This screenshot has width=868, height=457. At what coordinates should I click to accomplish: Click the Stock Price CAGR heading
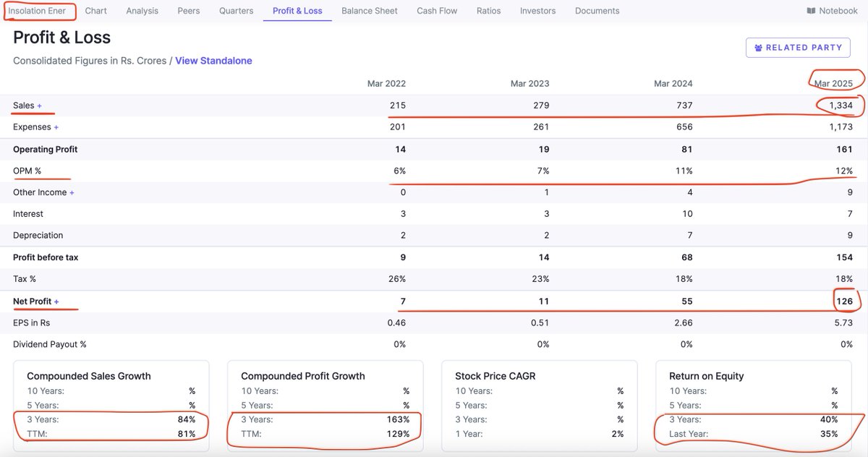[x=495, y=376]
